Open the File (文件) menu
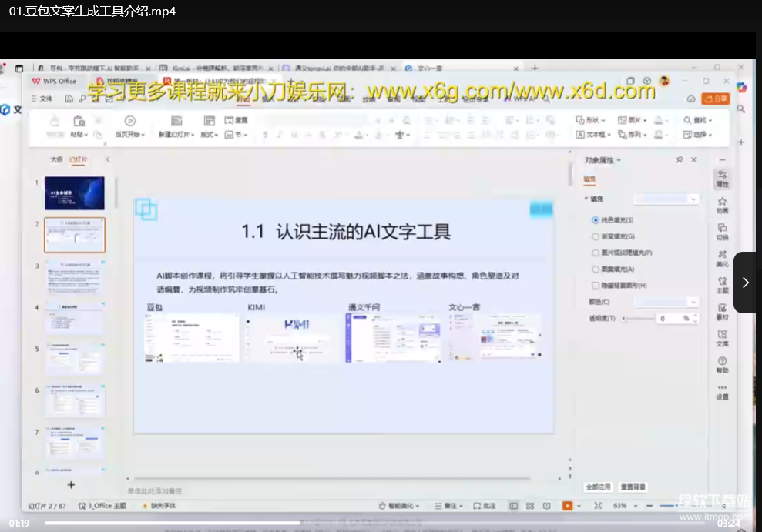Image resolution: width=762 pixels, height=532 pixels. click(42, 99)
